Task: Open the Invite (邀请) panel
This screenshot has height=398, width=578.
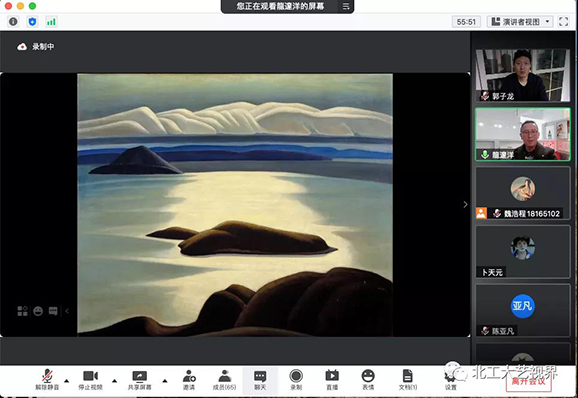Action: [189, 380]
